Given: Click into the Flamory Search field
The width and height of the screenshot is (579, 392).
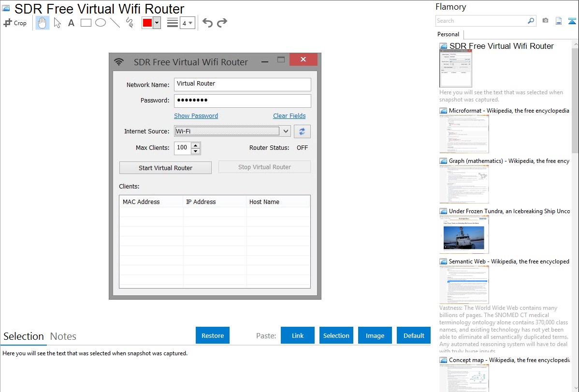Looking at the screenshot, I should [481, 21].
